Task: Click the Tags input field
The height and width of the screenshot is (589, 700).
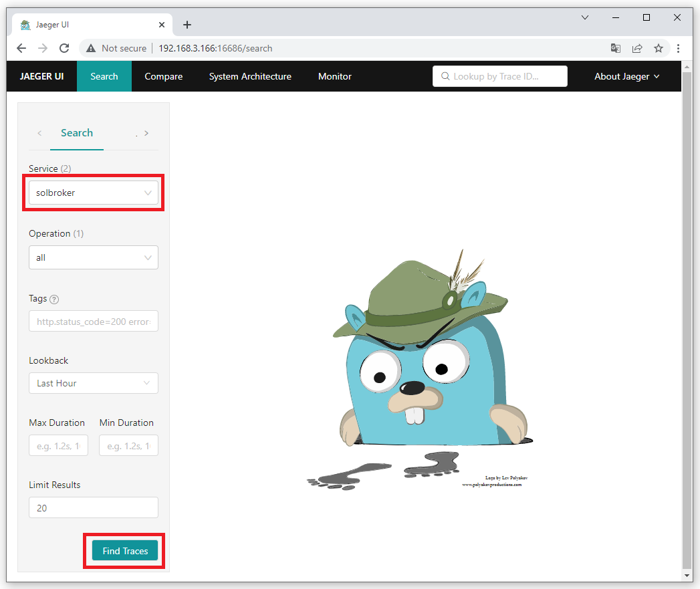Action: (x=94, y=322)
